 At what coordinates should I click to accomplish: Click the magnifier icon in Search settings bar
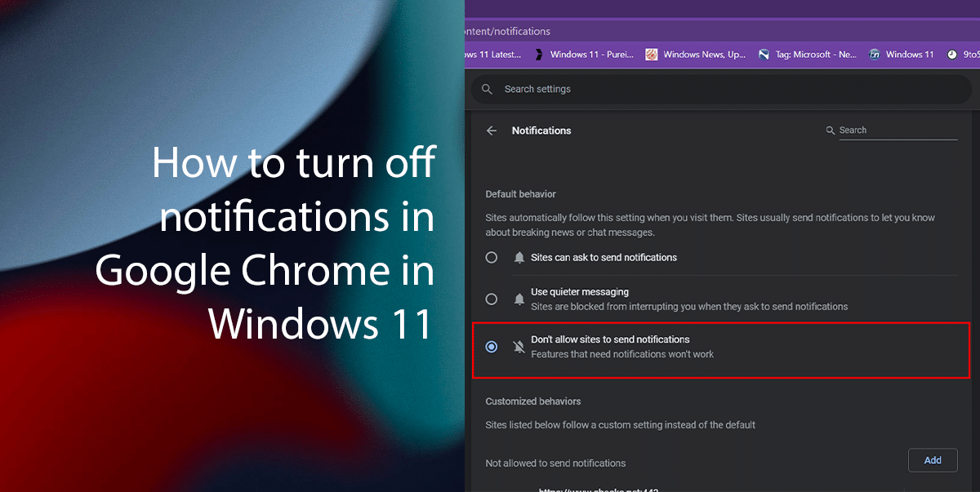pos(486,89)
